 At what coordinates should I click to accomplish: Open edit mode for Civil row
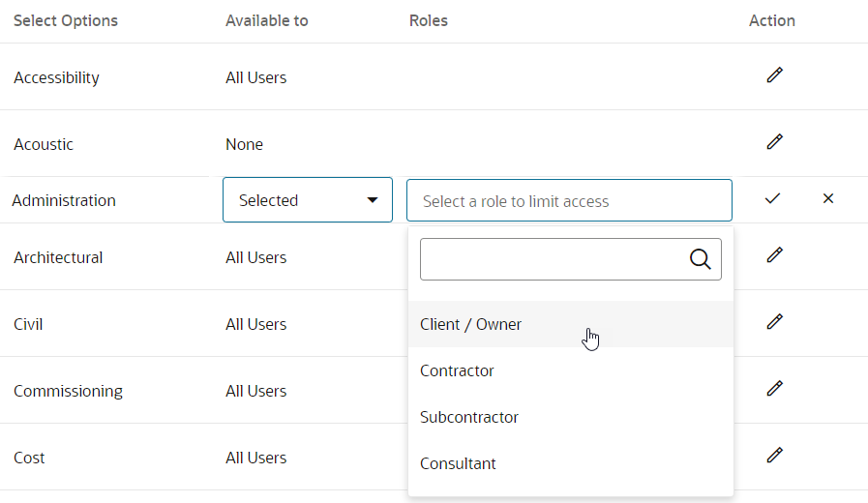774,321
